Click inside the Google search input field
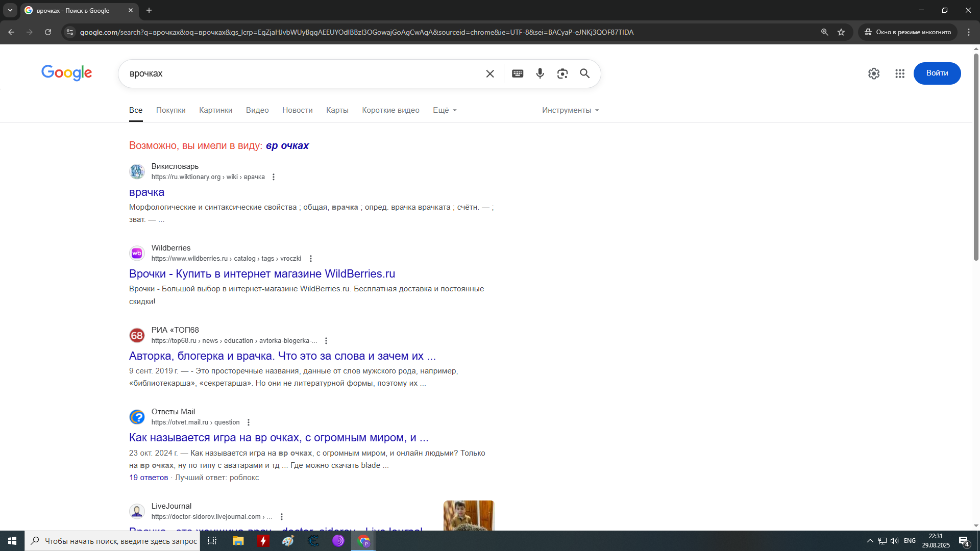 point(301,73)
